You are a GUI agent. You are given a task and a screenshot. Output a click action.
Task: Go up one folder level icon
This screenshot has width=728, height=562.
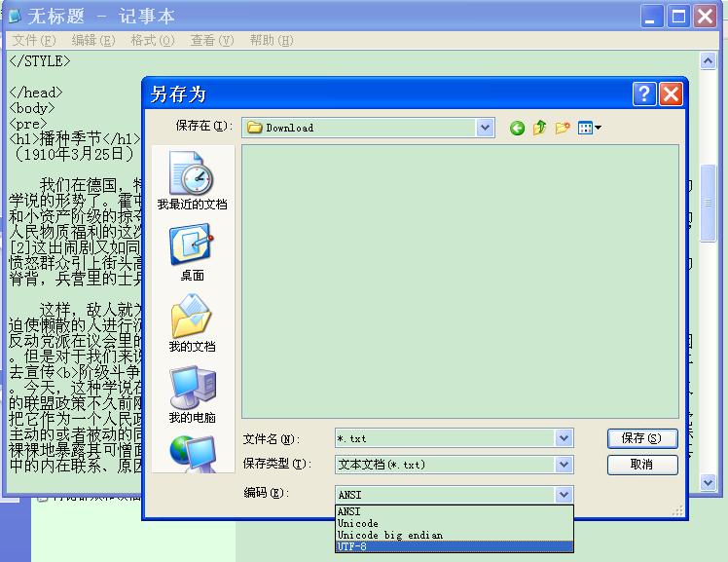(x=539, y=128)
